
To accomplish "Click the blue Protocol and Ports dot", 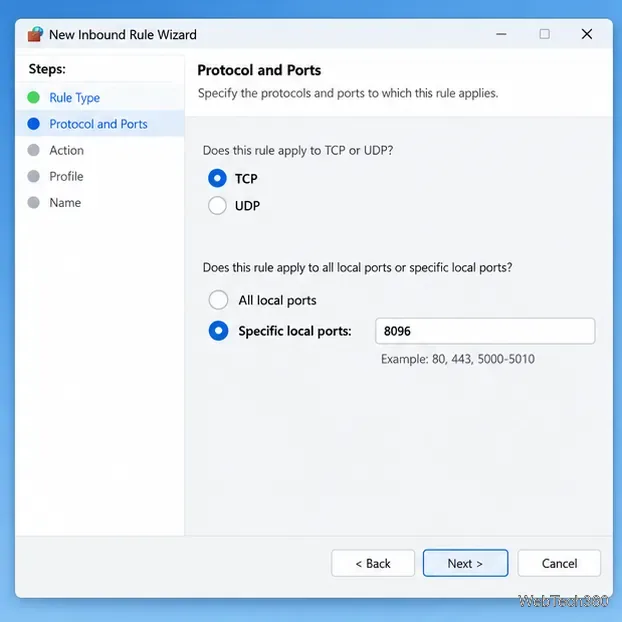I will (x=33, y=124).
